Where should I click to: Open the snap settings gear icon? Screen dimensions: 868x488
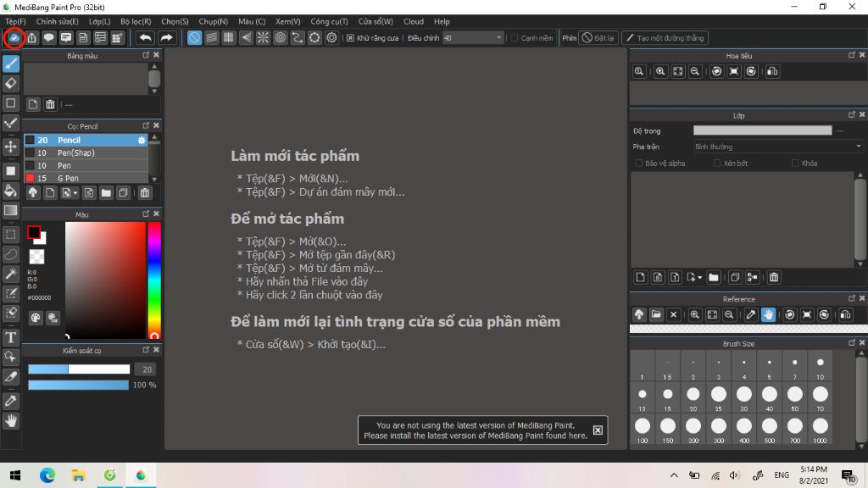pos(331,37)
